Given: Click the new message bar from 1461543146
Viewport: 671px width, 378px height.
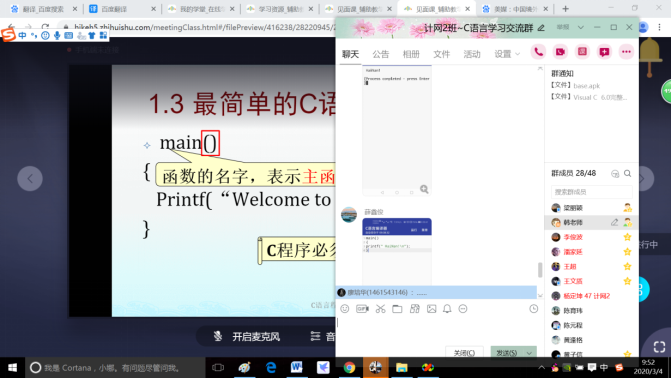Looking at the screenshot, I should point(436,292).
